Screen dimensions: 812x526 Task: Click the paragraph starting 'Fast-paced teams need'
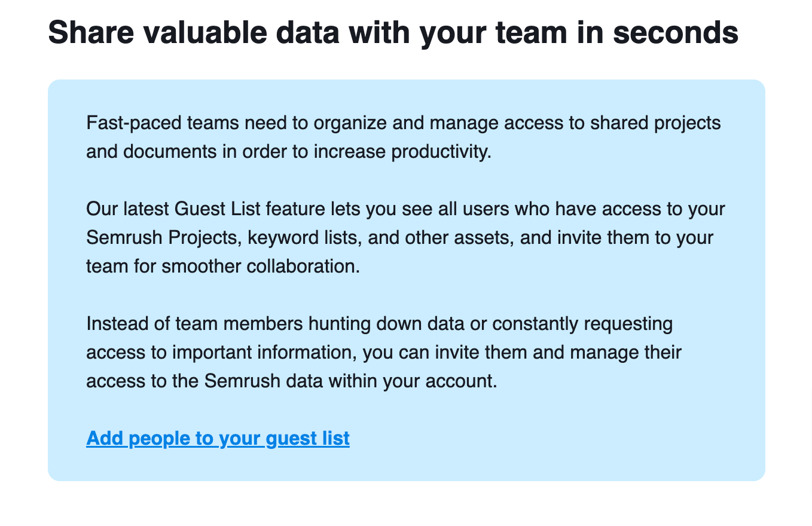coord(404,137)
